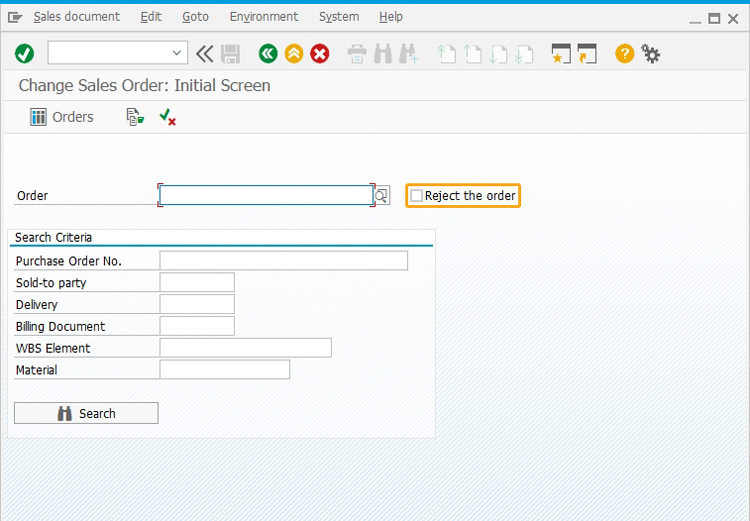Click the Save floppy disk icon
The width and height of the screenshot is (750, 521).
tap(231, 54)
